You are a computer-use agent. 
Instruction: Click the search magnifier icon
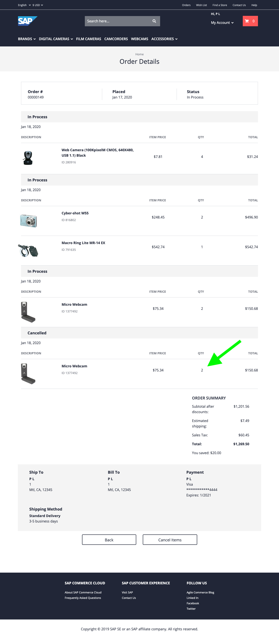[x=154, y=21]
